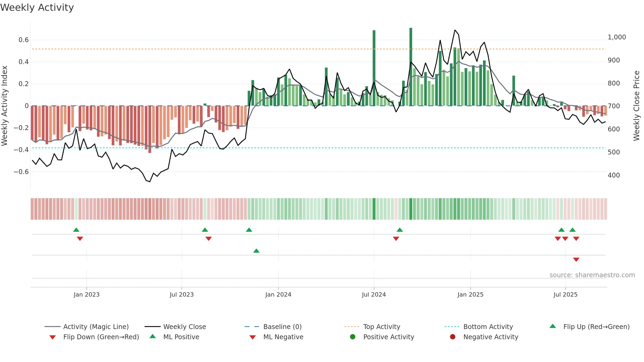Toggle the Flip Down (Green→Red) legend entry
Screen dimensions: 644x362
[x=94, y=337]
